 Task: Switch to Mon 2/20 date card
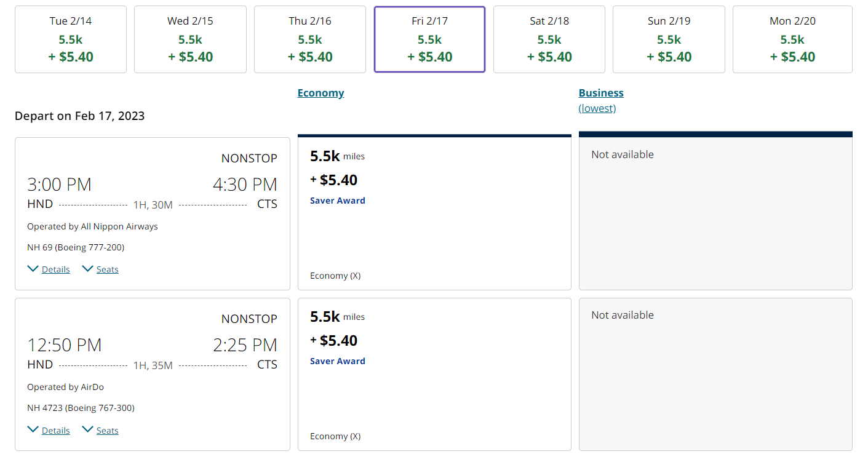[x=792, y=39]
